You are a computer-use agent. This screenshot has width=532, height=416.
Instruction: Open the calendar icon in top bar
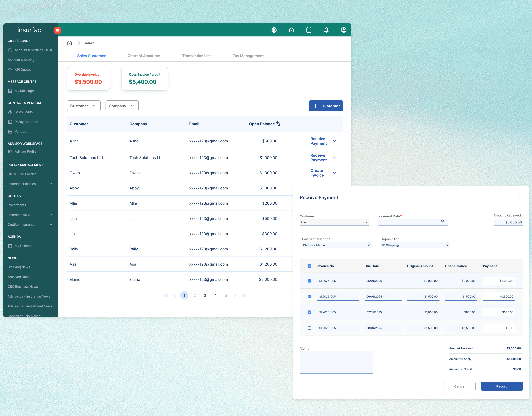(x=309, y=30)
